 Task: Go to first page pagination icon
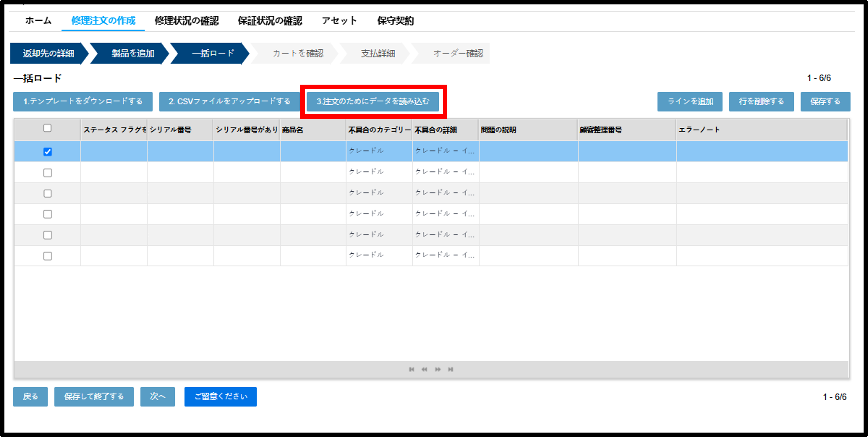click(411, 369)
